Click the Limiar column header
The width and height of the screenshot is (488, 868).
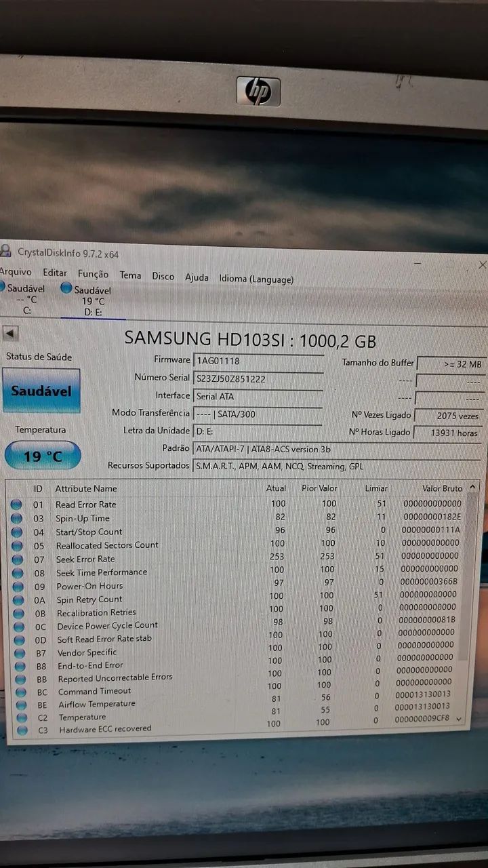tap(376, 488)
